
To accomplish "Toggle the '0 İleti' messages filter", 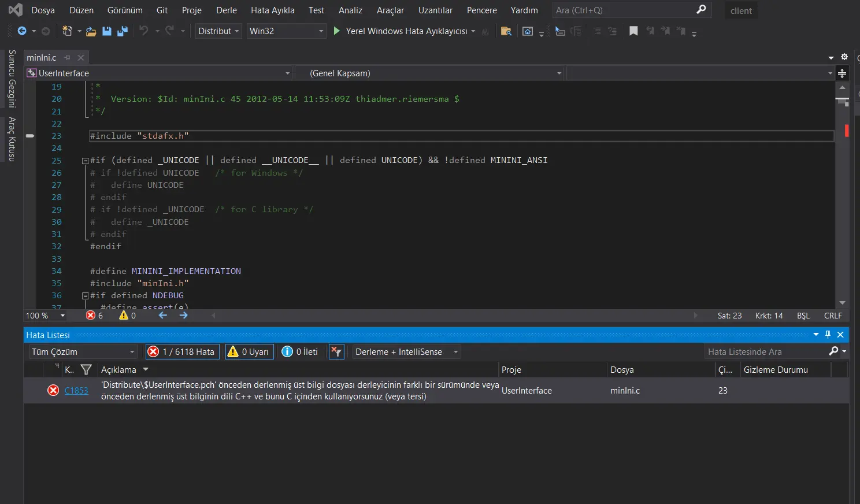I will coord(300,352).
